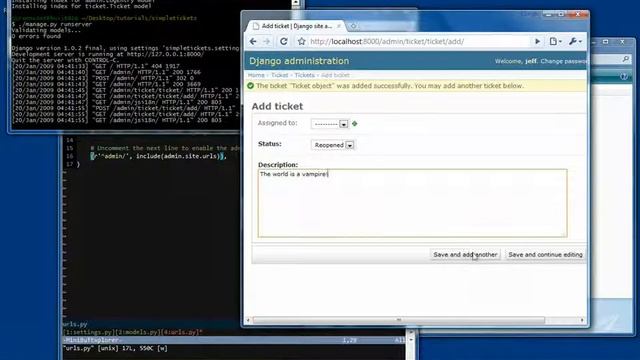640x360 pixels.
Task: Go to Home breadcrumb link
Action: click(x=256, y=75)
